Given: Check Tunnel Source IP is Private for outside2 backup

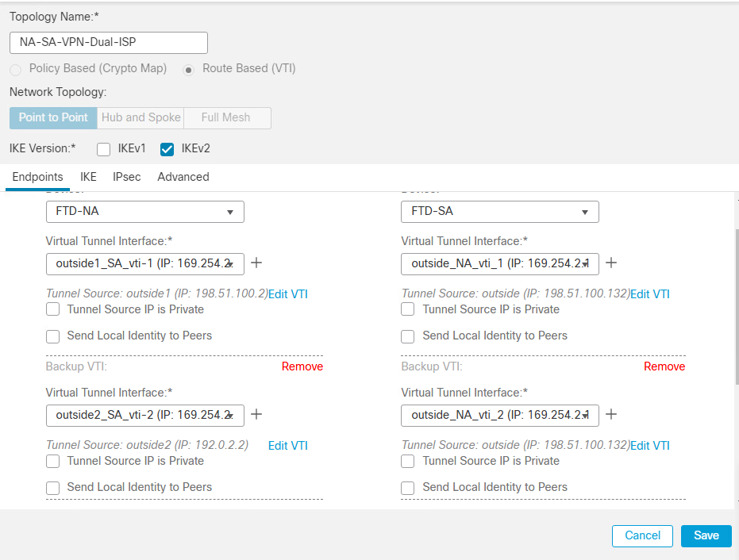Looking at the screenshot, I should 52,461.
